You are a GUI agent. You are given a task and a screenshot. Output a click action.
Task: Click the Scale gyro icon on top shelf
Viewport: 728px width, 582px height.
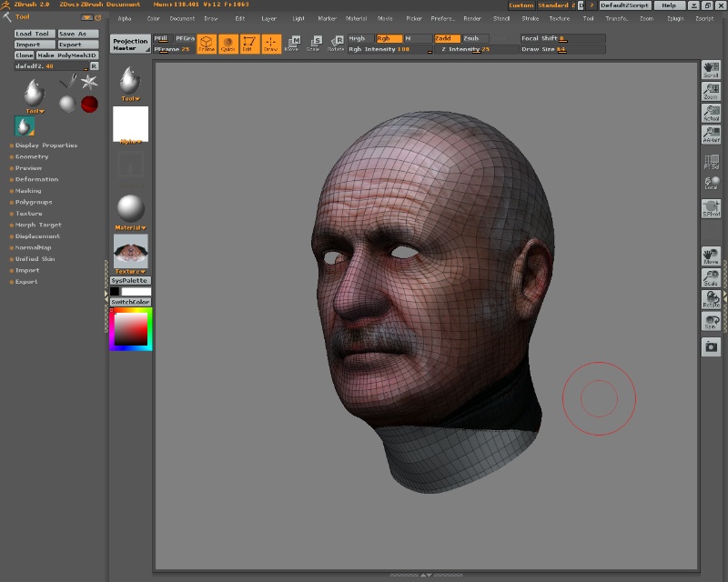coord(314,43)
